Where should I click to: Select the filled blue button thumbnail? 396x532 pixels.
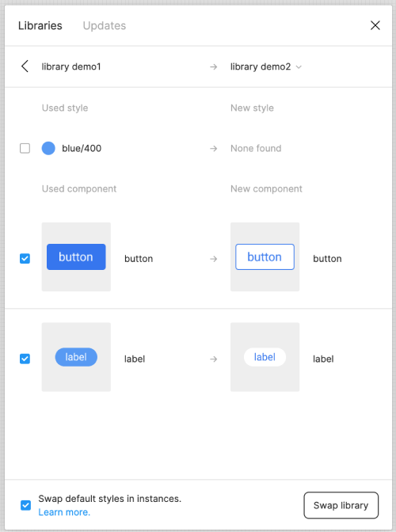[x=76, y=256]
